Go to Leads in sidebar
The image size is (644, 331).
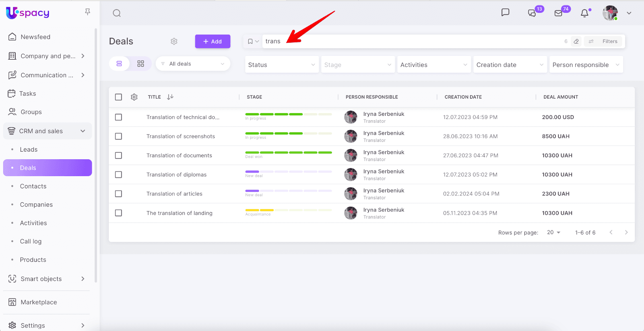point(29,150)
